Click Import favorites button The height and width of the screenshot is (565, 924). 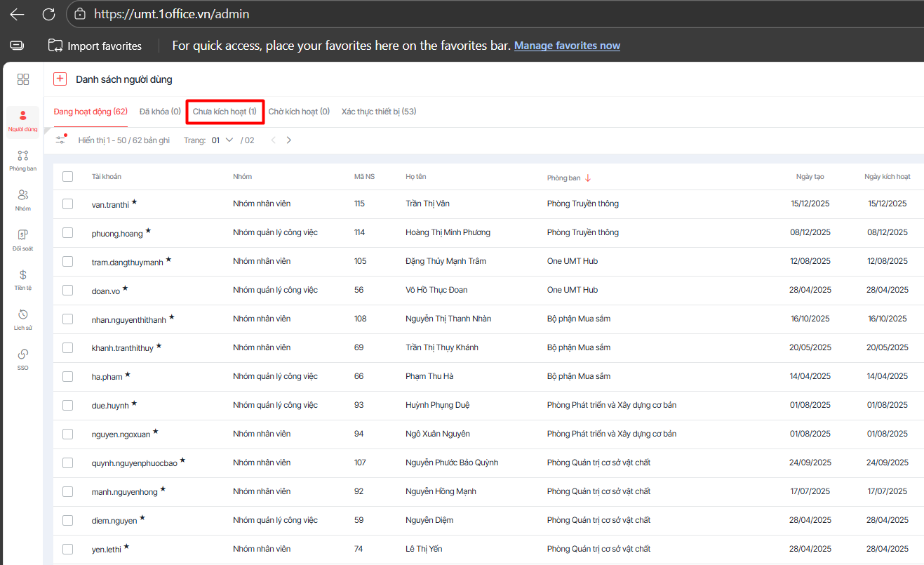[x=95, y=46]
